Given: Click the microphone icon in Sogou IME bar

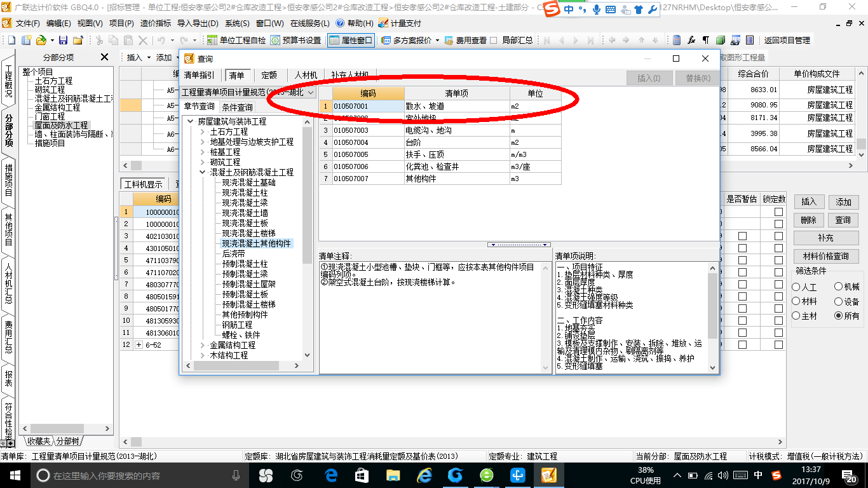Looking at the screenshot, I should click(x=596, y=10).
